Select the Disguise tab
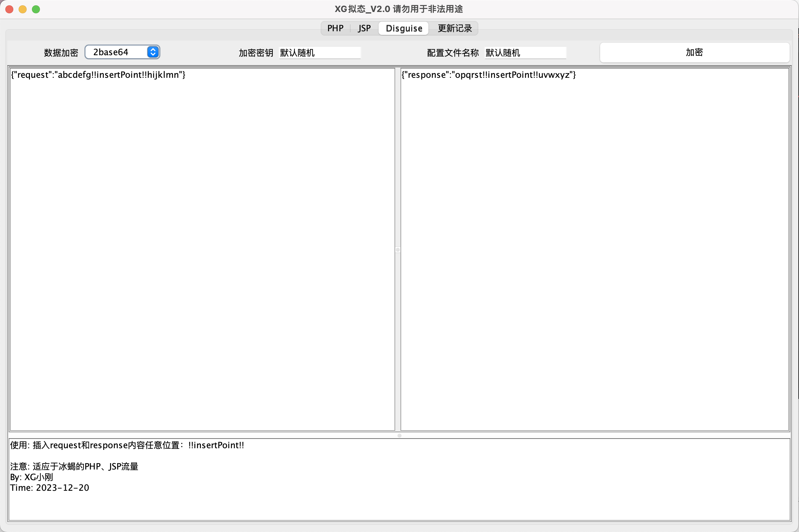The width and height of the screenshot is (799, 532). [x=403, y=28]
